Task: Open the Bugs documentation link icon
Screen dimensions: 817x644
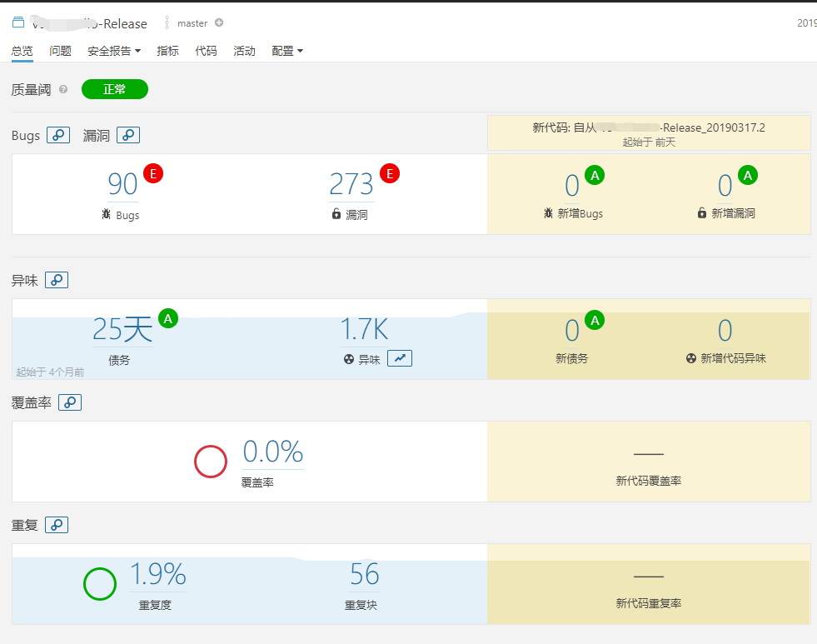Action: 58,135
